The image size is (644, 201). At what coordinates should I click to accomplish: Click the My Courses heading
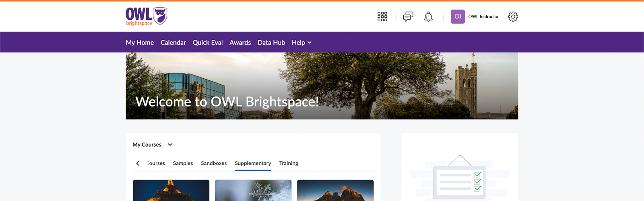pos(147,145)
